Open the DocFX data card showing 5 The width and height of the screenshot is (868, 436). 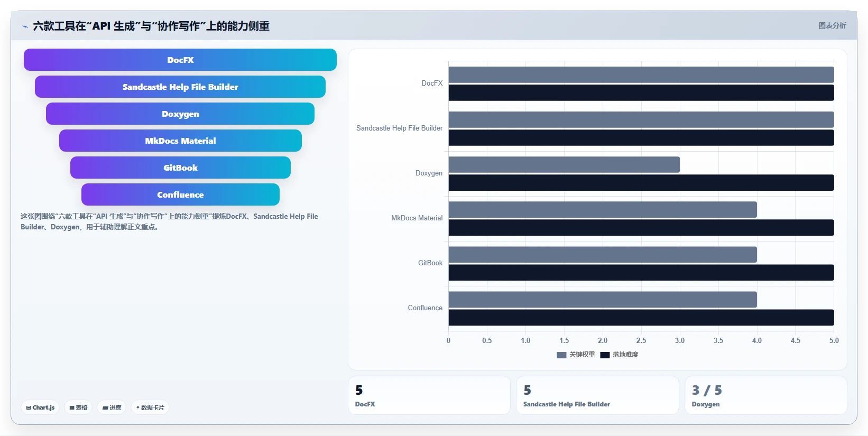click(429, 395)
